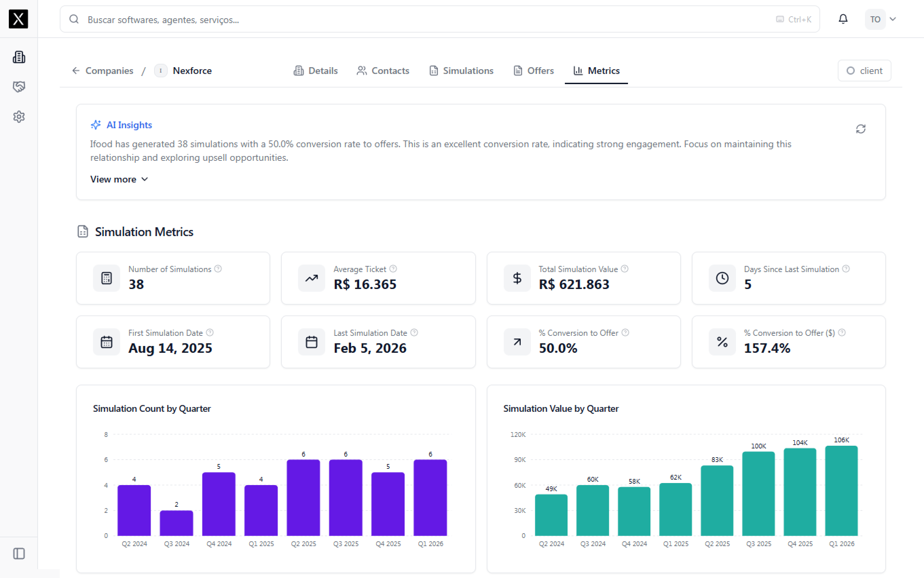Open the settings gear in sidebar

19,117
